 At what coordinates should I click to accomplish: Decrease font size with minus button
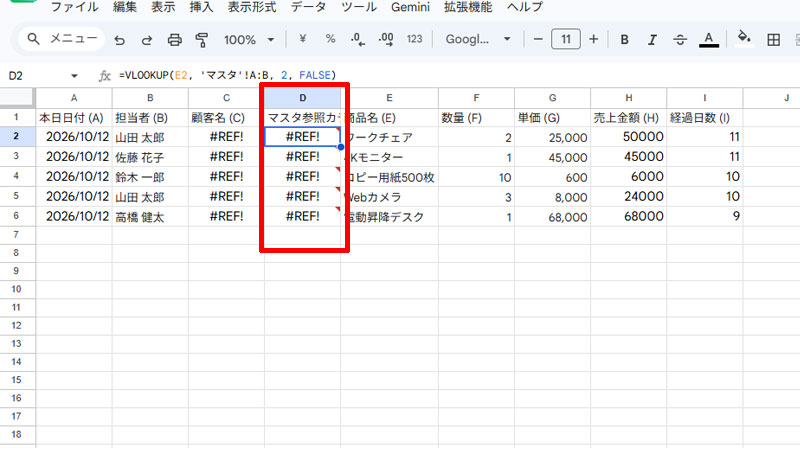pos(538,39)
